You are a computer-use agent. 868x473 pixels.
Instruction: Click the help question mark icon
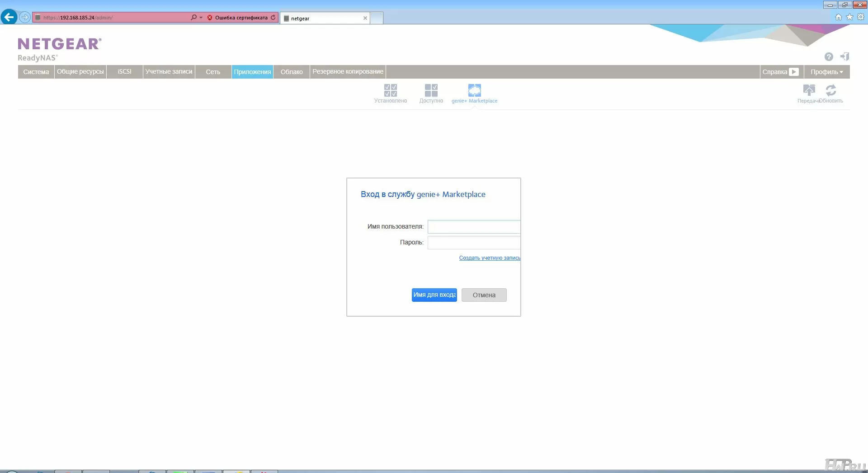[829, 56]
